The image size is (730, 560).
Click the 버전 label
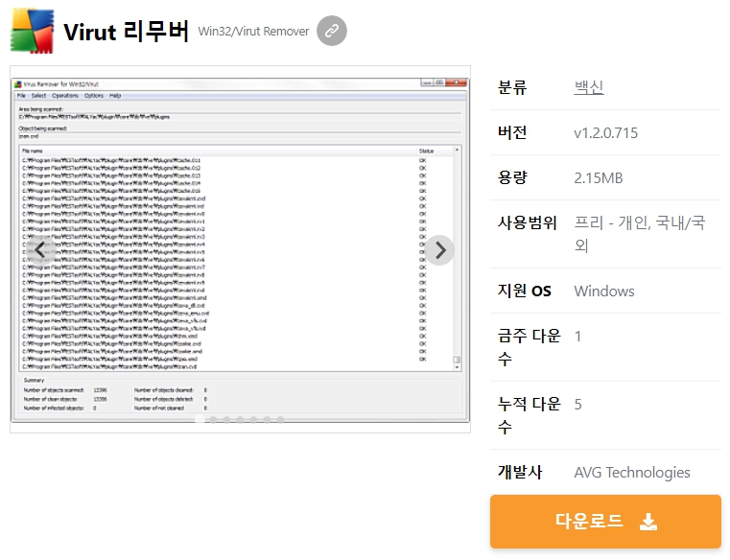[512, 132]
